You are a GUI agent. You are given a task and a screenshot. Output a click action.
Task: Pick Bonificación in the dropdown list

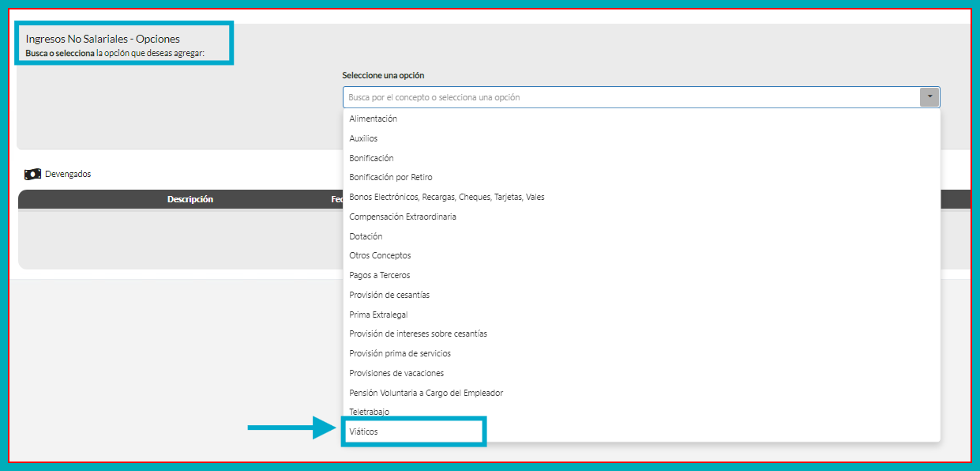point(641,158)
